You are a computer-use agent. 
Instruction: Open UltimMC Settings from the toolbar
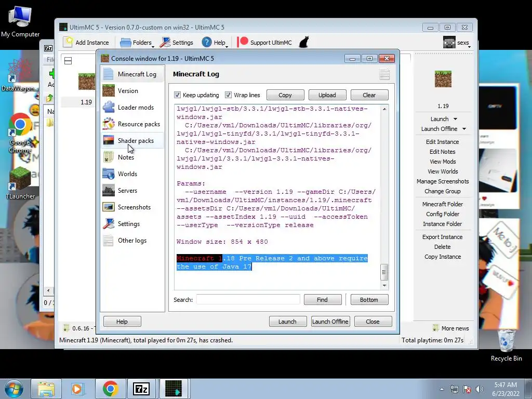(177, 43)
